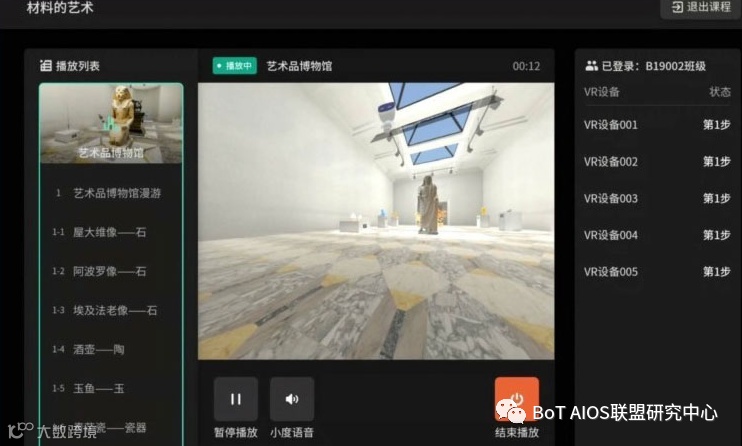Click the 退出课程 exit course button
The width and height of the screenshot is (742, 446).
tap(701, 7)
